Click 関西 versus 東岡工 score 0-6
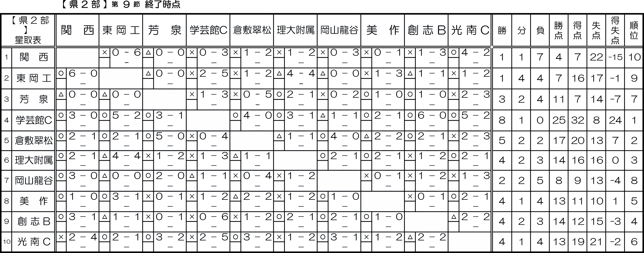 pyautogui.click(x=126, y=53)
